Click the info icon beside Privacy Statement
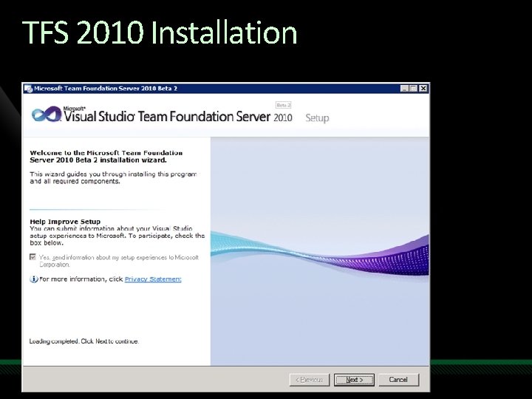 pyautogui.click(x=33, y=279)
